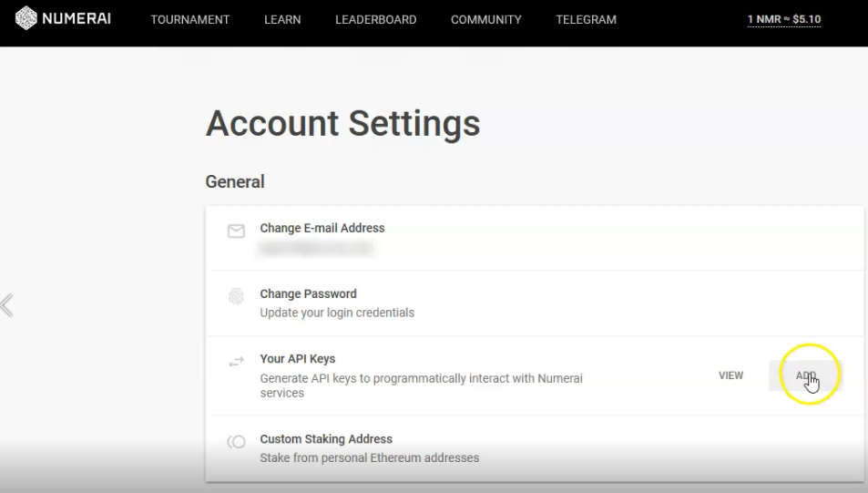Viewport: 868px width, 493px height.
Task: Click the 1 NMR price link
Action: pyautogui.click(x=784, y=19)
